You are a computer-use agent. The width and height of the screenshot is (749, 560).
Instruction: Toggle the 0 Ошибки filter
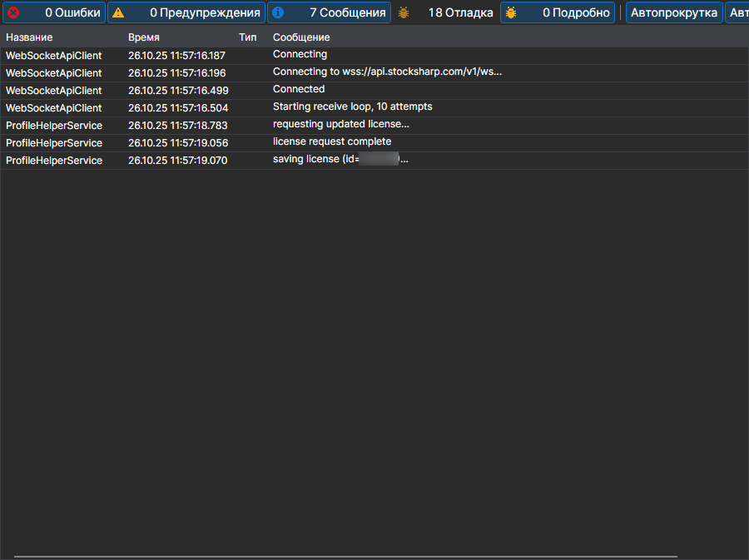point(54,12)
